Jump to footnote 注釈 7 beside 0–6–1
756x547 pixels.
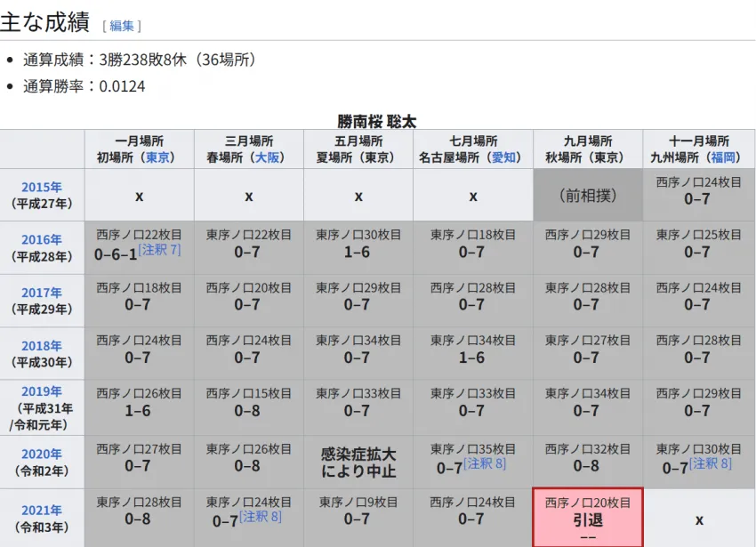[159, 249]
